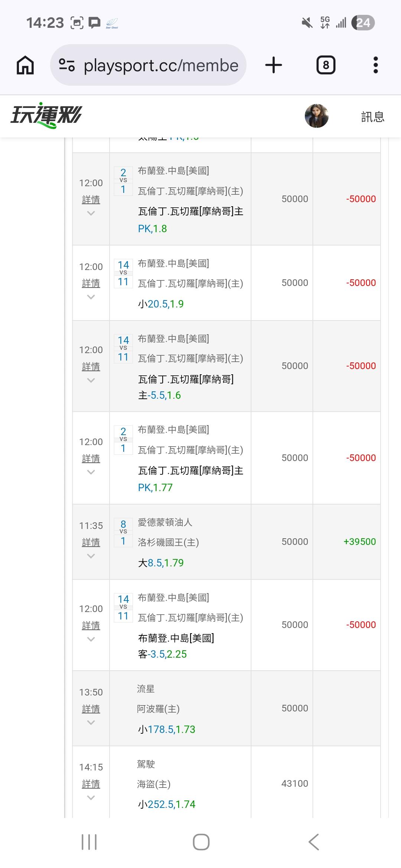
Task: Expand the 11:35 Oilers row chevron
Action: (91, 556)
